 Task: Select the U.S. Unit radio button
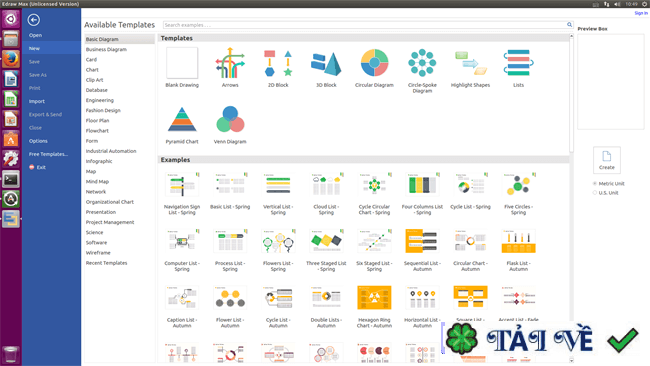click(595, 193)
